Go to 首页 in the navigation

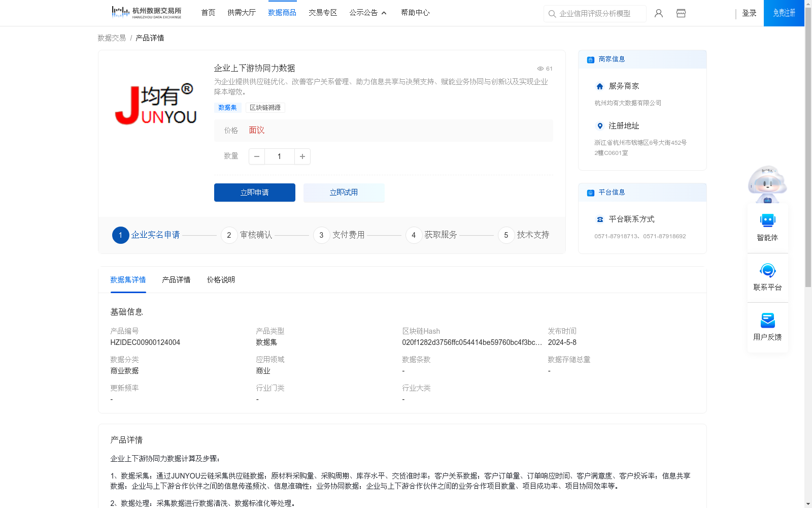pyautogui.click(x=208, y=13)
